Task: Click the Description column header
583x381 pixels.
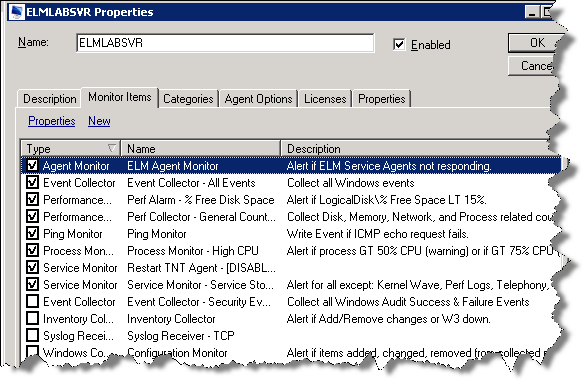Action: pyautogui.click(x=416, y=149)
